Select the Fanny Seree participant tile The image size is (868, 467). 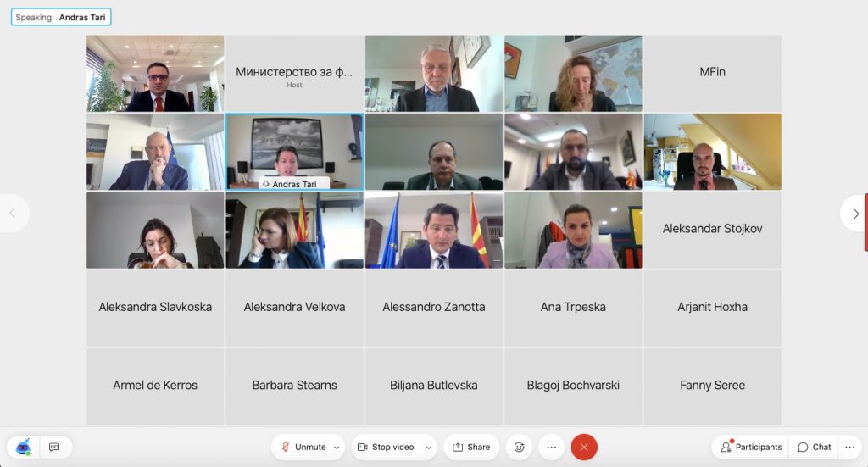[x=712, y=386]
